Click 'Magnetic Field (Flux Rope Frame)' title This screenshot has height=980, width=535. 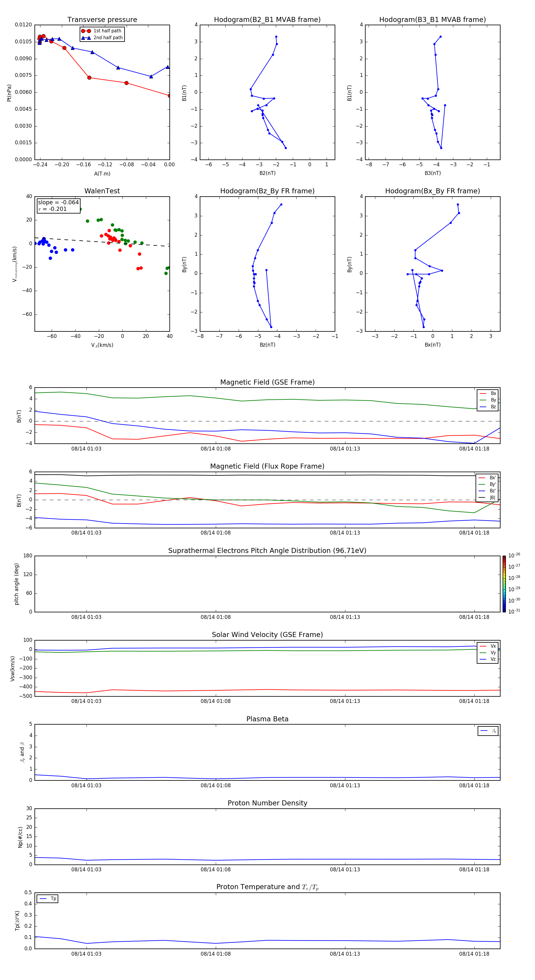click(267, 467)
